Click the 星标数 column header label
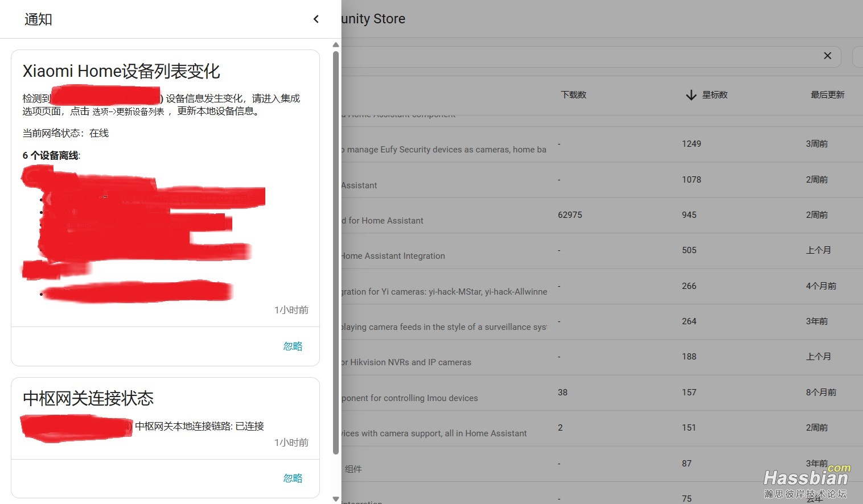Image resolution: width=863 pixels, height=504 pixels. point(714,95)
